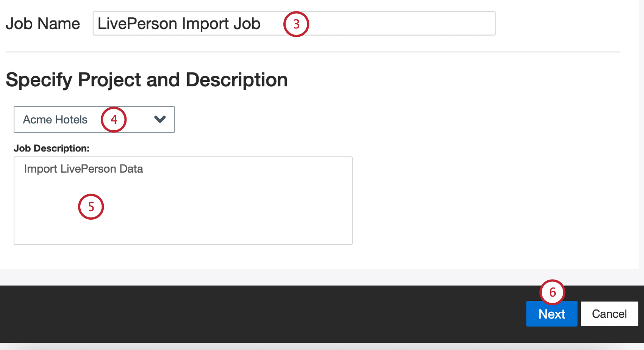Click the Cancel button
The height and width of the screenshot is (350, 644).
(609, 314)
